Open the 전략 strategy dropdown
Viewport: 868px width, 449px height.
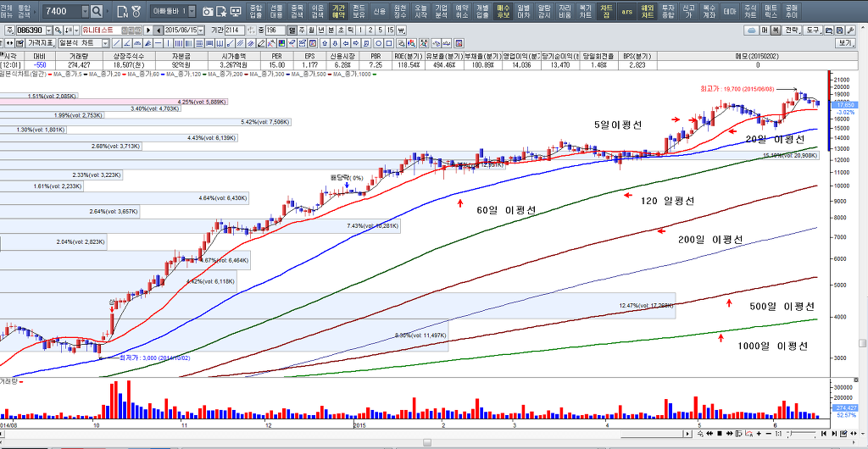[x=792, y=30]
